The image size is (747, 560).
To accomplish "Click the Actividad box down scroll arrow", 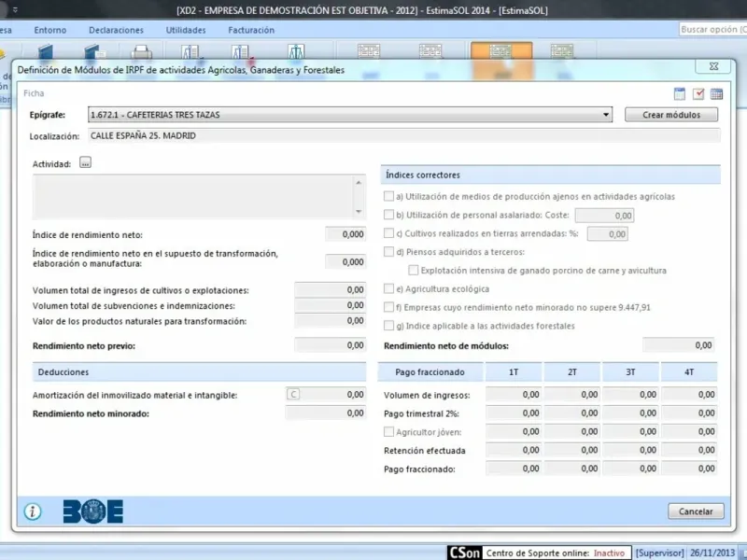I will [359, 212].
